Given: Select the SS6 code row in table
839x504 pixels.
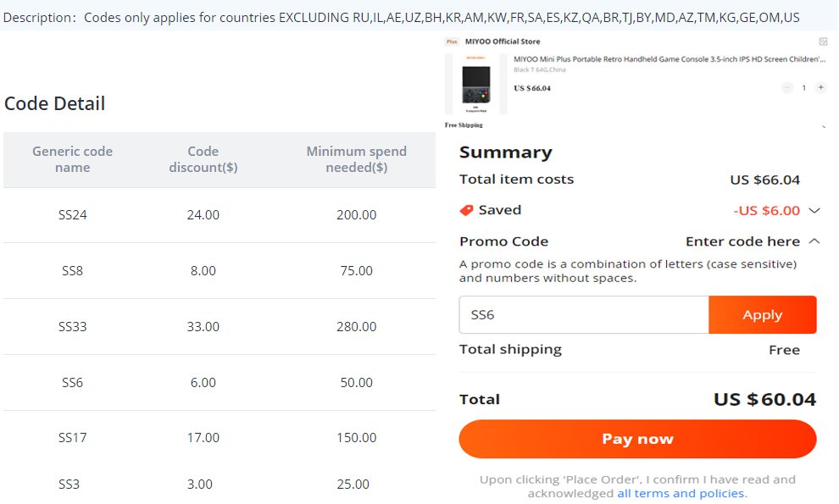Looking at the screenshot, I should tap(219, 383).
